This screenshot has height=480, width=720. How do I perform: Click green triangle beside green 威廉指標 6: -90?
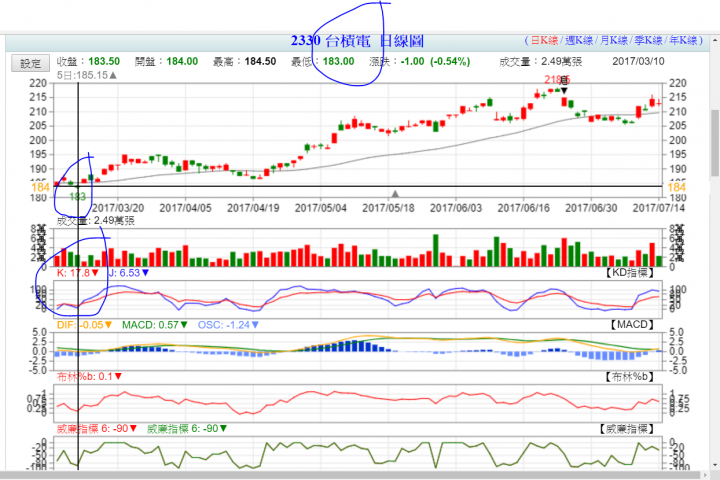[224, 428]
